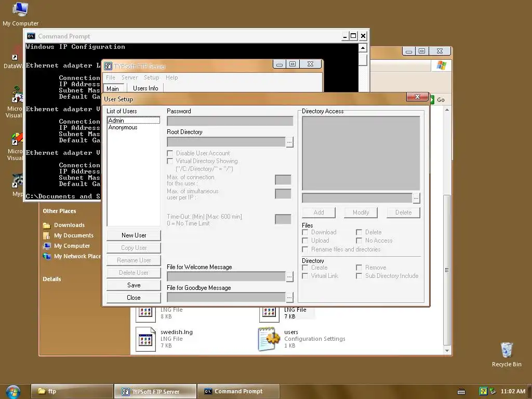Click Command Prompt title bar icon
Viewport: 532px width, 399px height.
pos(31,36)
